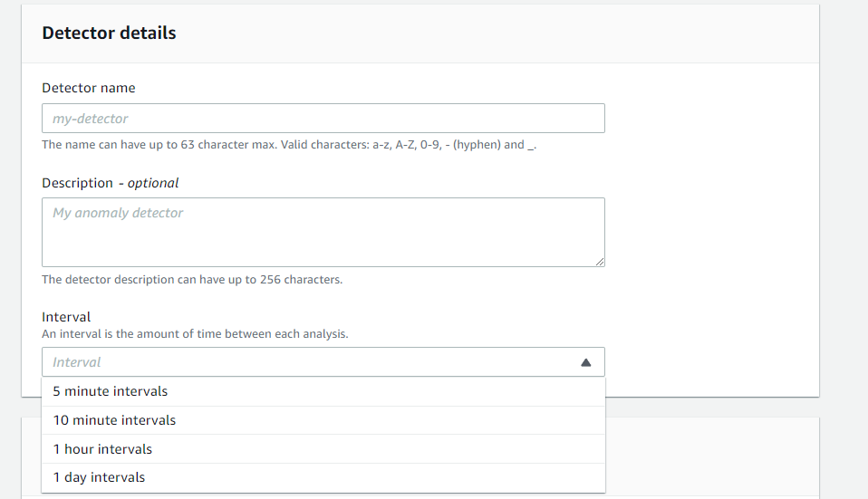
Task: Click the Description - optional label
Action: (111, 183)
